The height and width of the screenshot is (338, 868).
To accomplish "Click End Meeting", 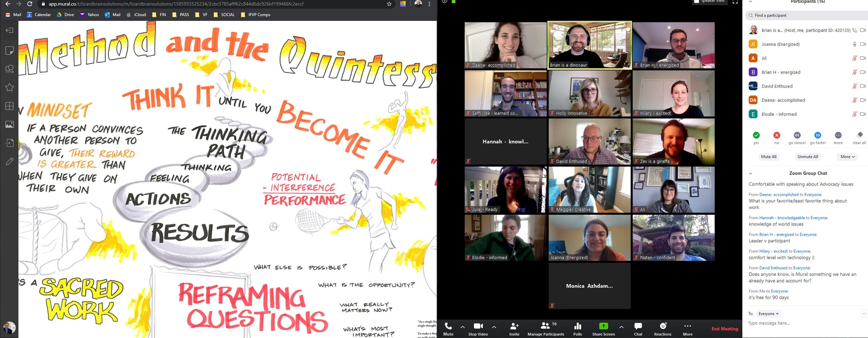I will (725, 329).
